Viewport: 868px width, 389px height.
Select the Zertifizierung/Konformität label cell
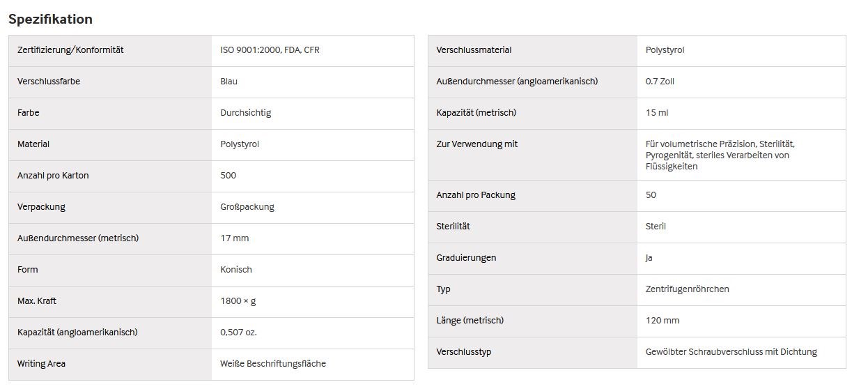tap(111, 51)
